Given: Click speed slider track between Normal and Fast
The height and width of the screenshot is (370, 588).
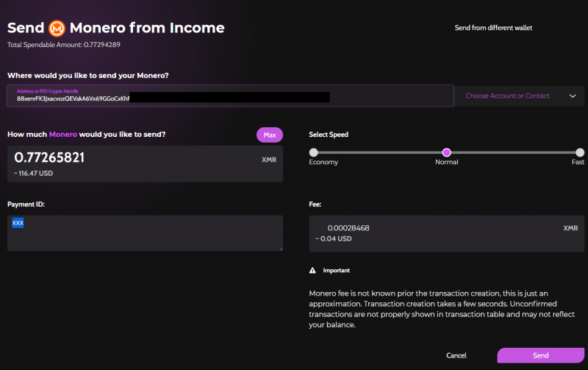Looking at the screenshot, I should [512, 152].
